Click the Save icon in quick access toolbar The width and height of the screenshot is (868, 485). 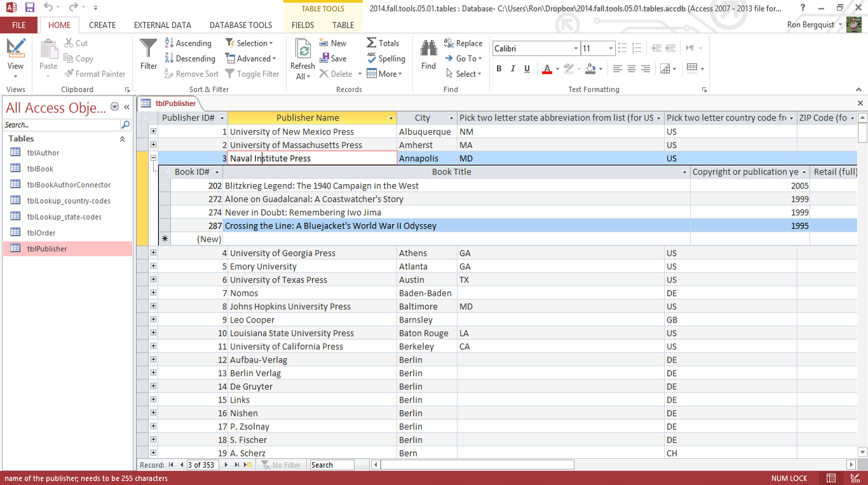[29, 8]
